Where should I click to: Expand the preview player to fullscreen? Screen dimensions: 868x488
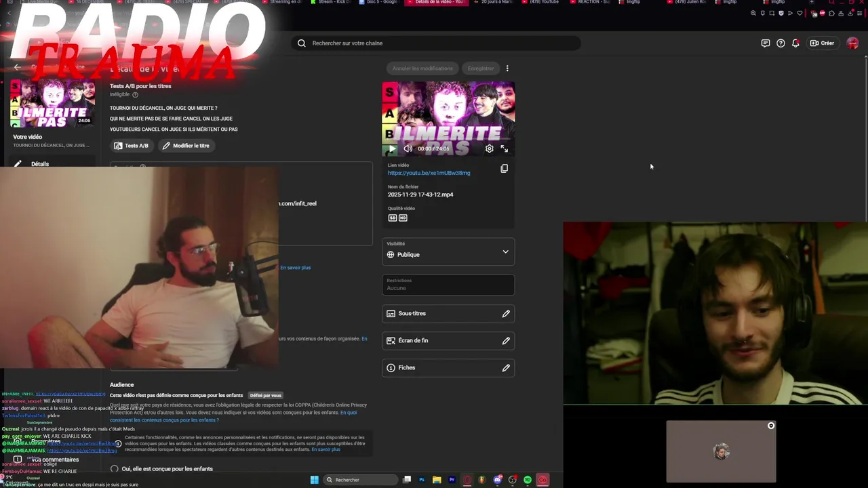point(505,148)
